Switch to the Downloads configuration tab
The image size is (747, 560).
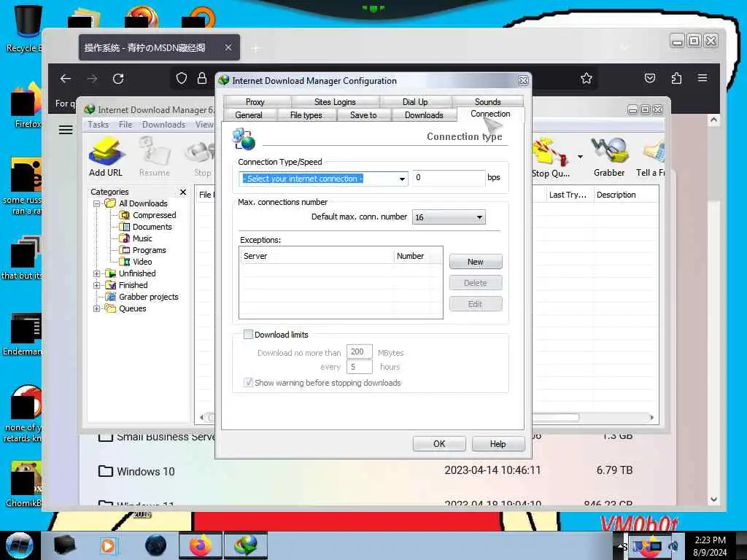424,114
